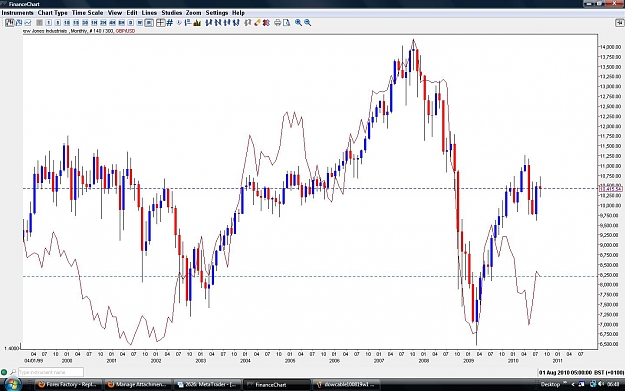This screenshot has width=625, height=391.
Task: Open the Edit menu
Action: (x=132, y=13)
